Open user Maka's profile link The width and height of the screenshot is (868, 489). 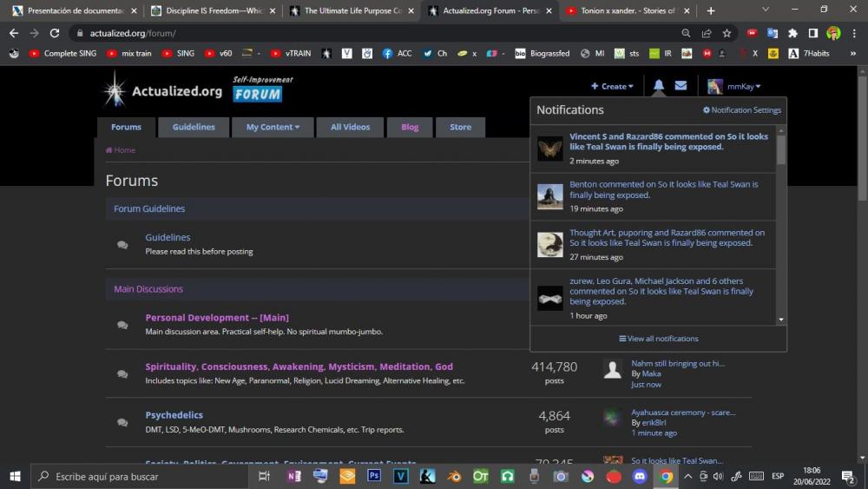651,373
